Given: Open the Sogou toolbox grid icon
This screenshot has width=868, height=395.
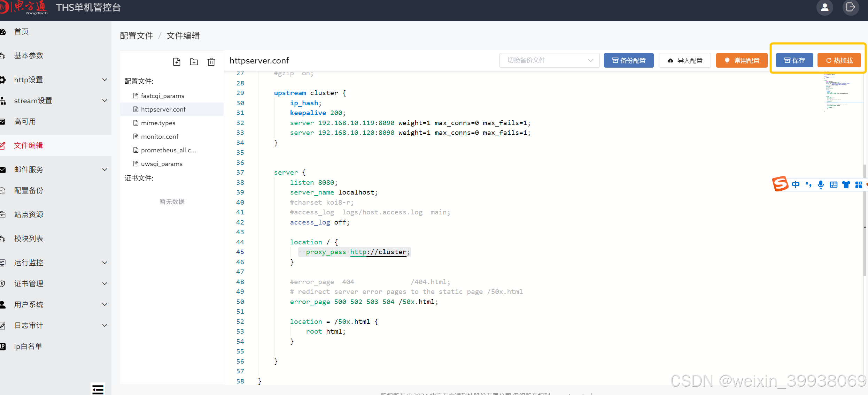Looking at the screenshot, I should (859, 184).
